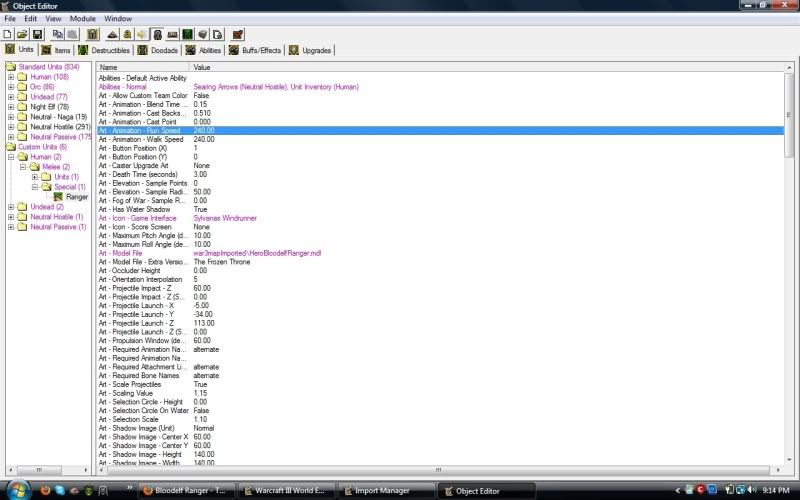
Task: Click the active Object Editor toolbar icon
Action: 157,34
